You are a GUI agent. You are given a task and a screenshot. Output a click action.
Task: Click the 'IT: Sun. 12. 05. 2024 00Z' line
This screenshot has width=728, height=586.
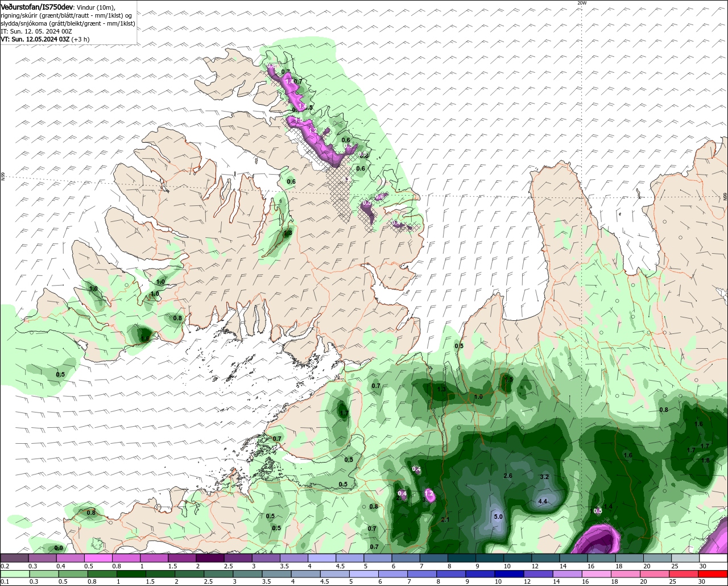click(x=36, y=31)
